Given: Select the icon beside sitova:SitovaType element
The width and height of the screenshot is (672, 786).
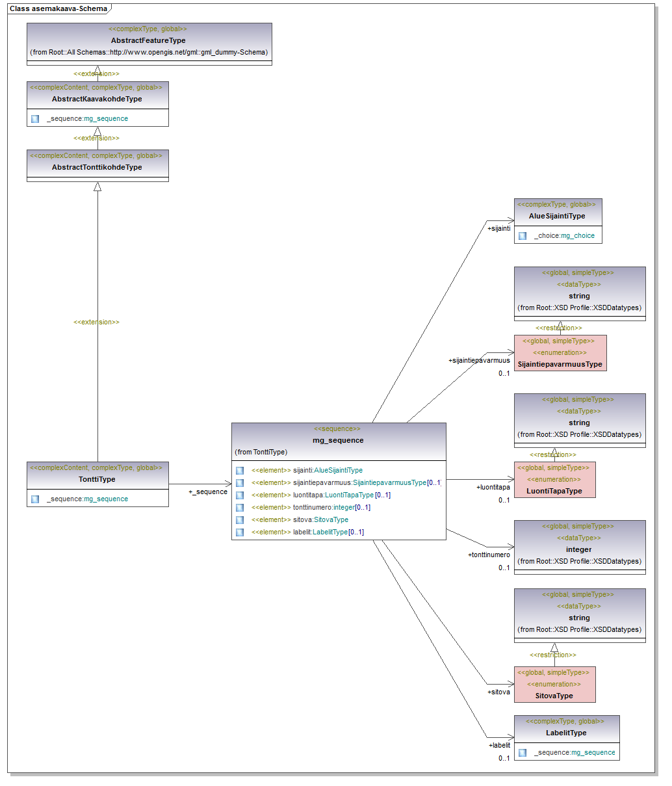Looking at the screenshot, I should click(x=240, y=520).
